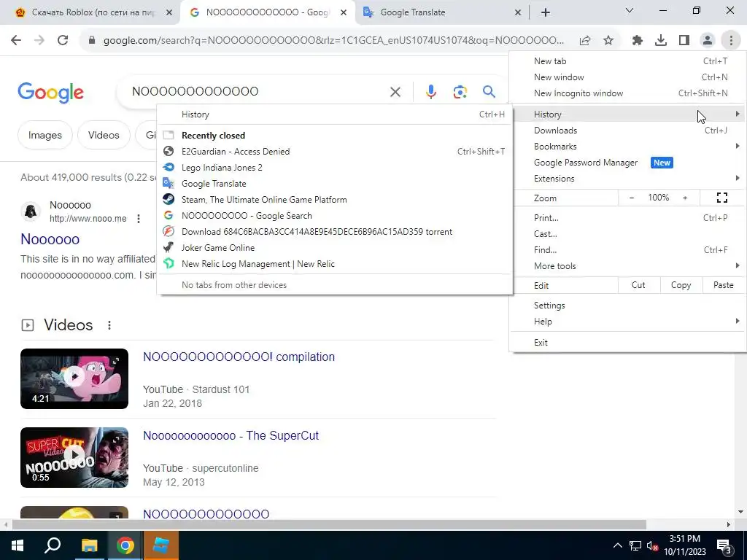Open the profile avatar icon
This screenshot has width=747, height=560.
(708, 41)
